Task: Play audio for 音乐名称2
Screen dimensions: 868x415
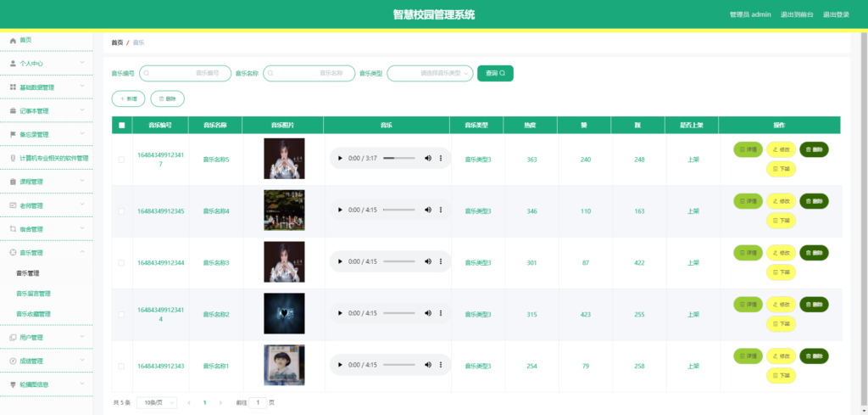Action: tap(340, 313)
